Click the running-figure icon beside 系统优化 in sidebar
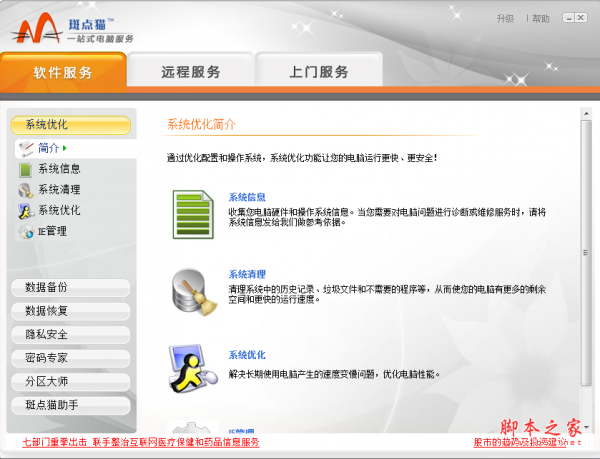Viewport: 600px width, 459px height. 26,211
